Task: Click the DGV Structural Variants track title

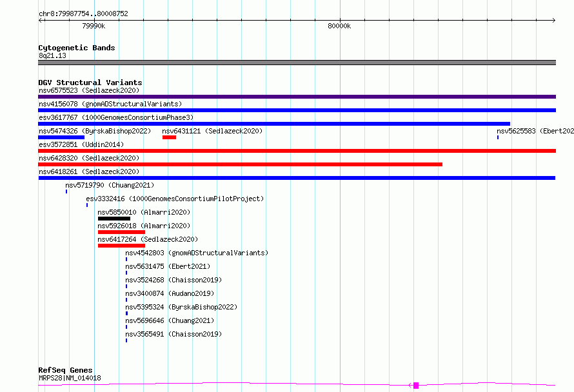Action: pyautogui.click(x=90, y=83)
